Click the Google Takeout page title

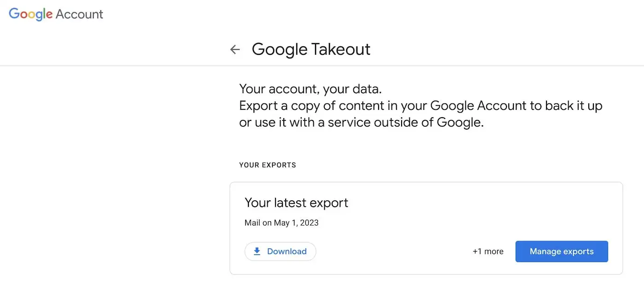click(311, 49)
